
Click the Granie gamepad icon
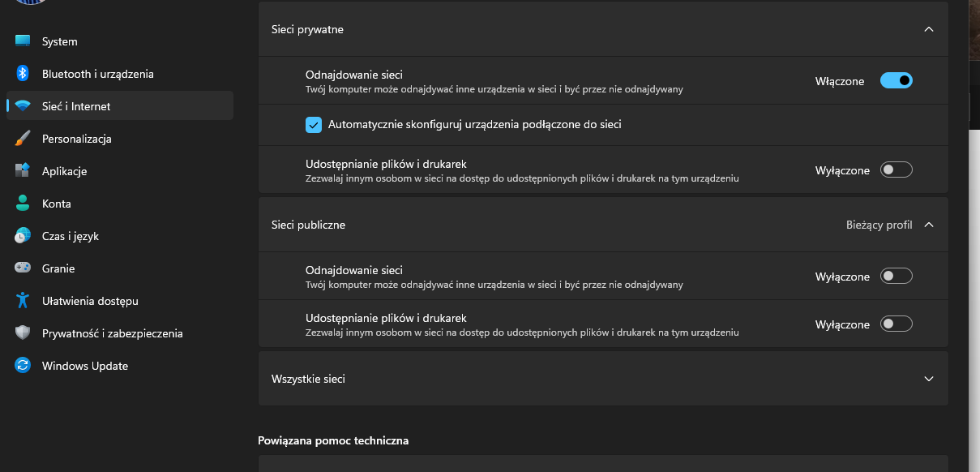23,268
